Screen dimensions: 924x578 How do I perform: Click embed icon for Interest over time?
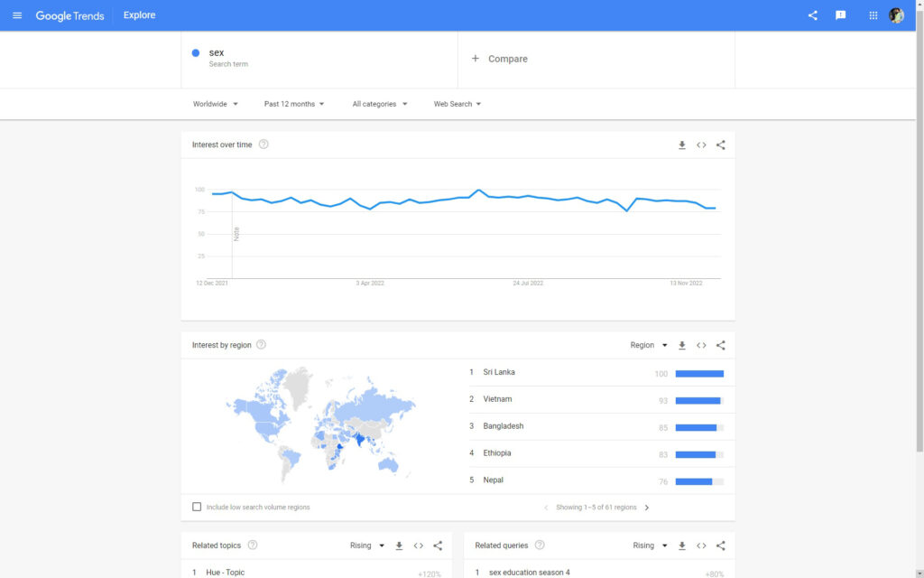[x=701, y=145]
